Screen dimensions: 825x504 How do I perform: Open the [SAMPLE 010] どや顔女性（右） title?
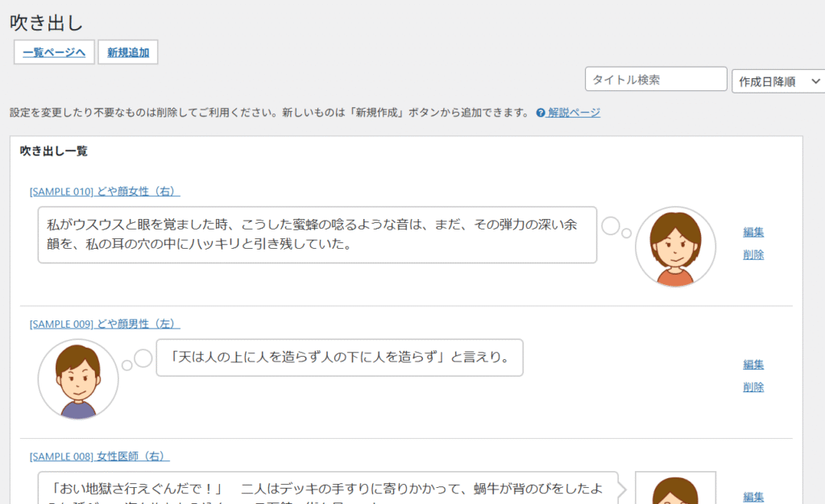coord(105,192)
